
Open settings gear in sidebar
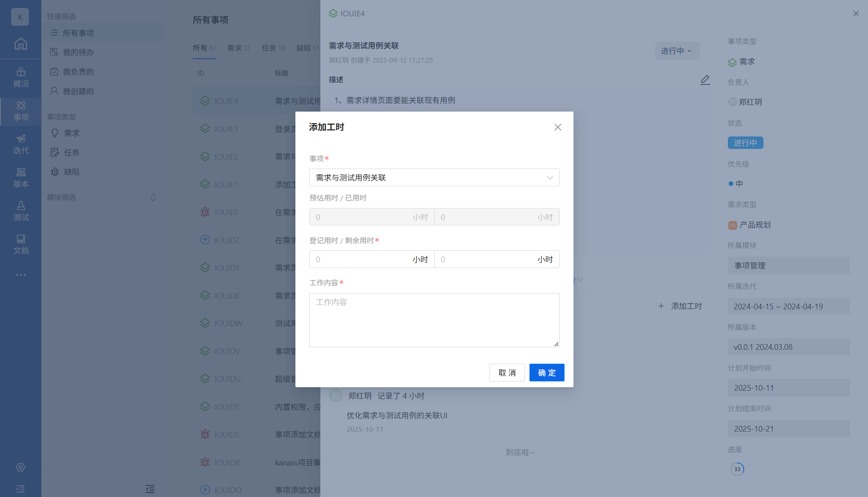click(20, 467)
